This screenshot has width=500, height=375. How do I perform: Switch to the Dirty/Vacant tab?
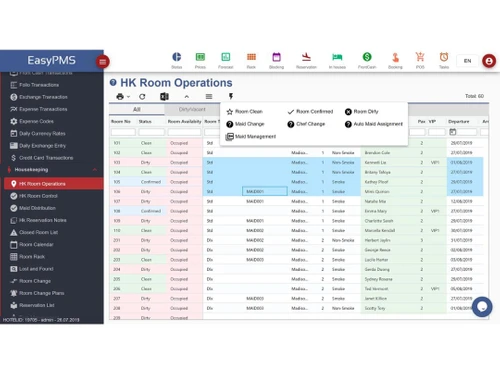[192, 109]
